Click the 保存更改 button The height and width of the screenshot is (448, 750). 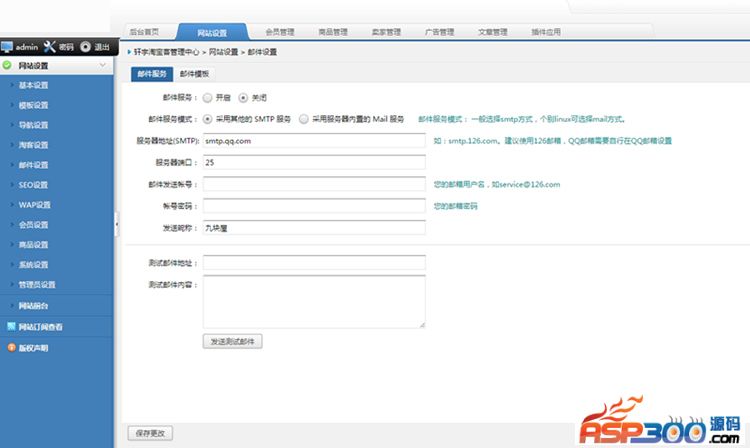pos(152,433)
